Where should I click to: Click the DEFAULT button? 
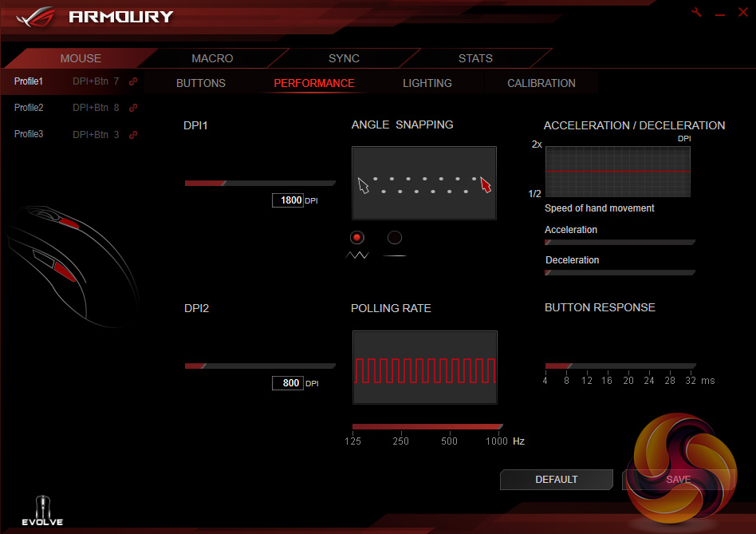[x=557, y=480]
